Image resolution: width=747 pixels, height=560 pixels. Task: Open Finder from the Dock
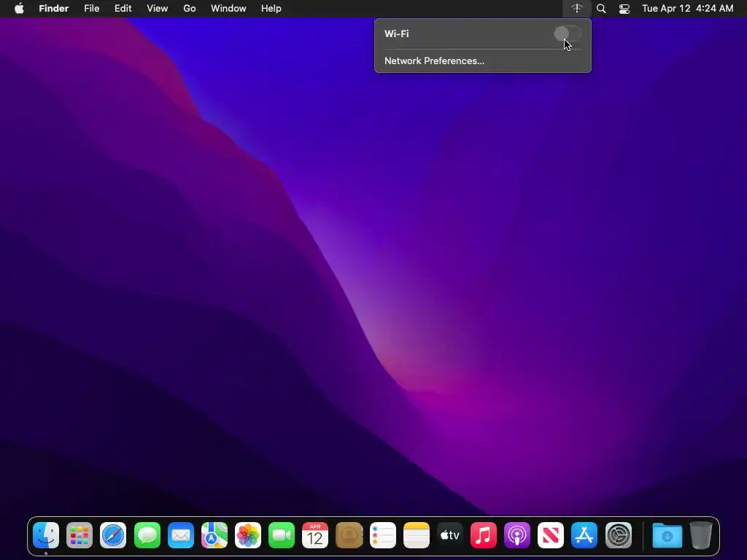pyautogui.click(x=46, y=535)
